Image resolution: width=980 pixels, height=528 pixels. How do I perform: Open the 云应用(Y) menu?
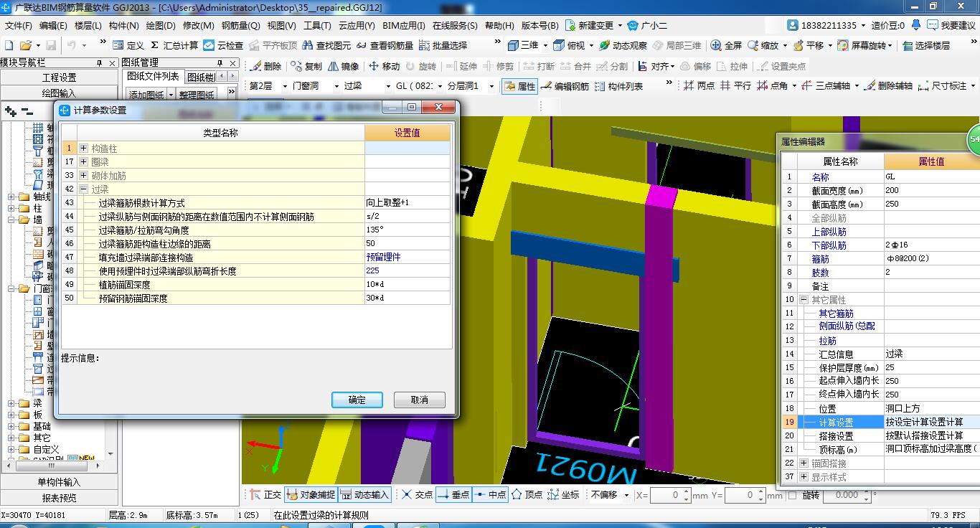click(x=357, y=25)
